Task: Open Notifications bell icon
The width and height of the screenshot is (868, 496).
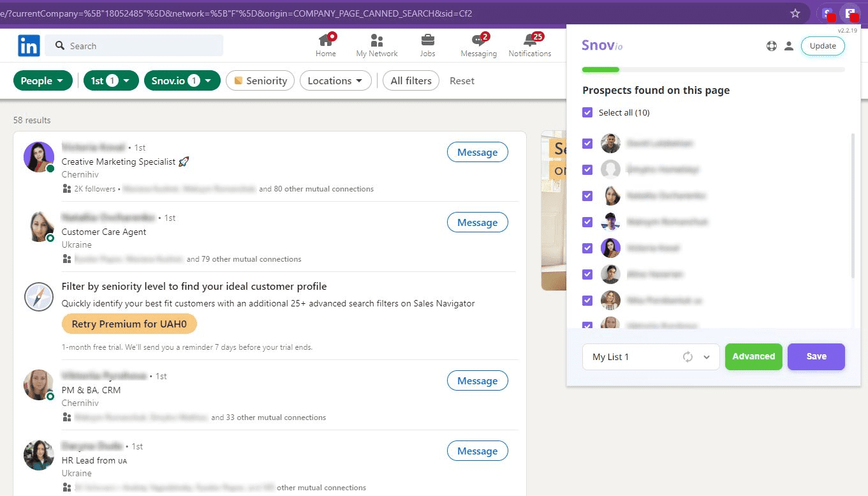Action: tap(529, 41)
